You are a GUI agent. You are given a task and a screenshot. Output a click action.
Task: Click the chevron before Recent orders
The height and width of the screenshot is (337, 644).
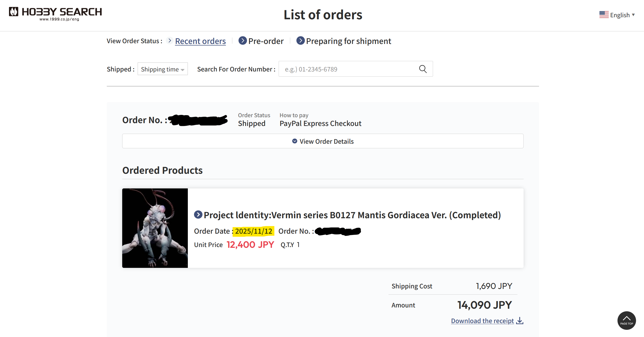click(170, 41)
